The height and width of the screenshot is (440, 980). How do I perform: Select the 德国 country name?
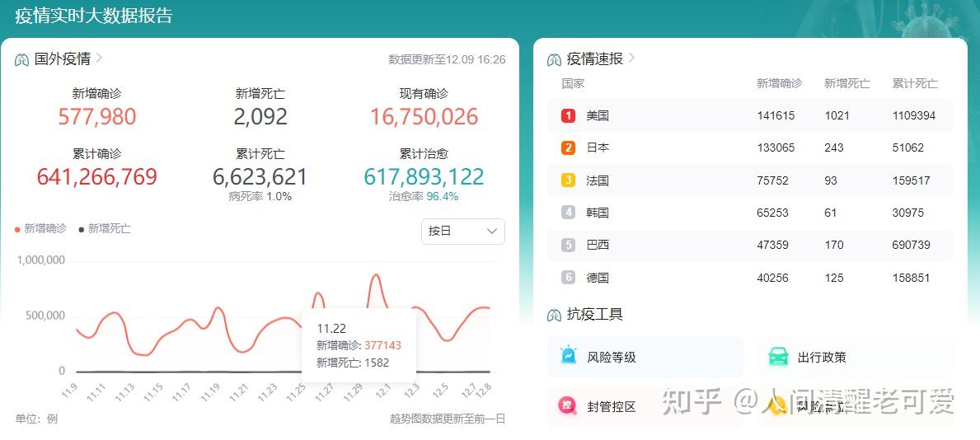(598, 278)
